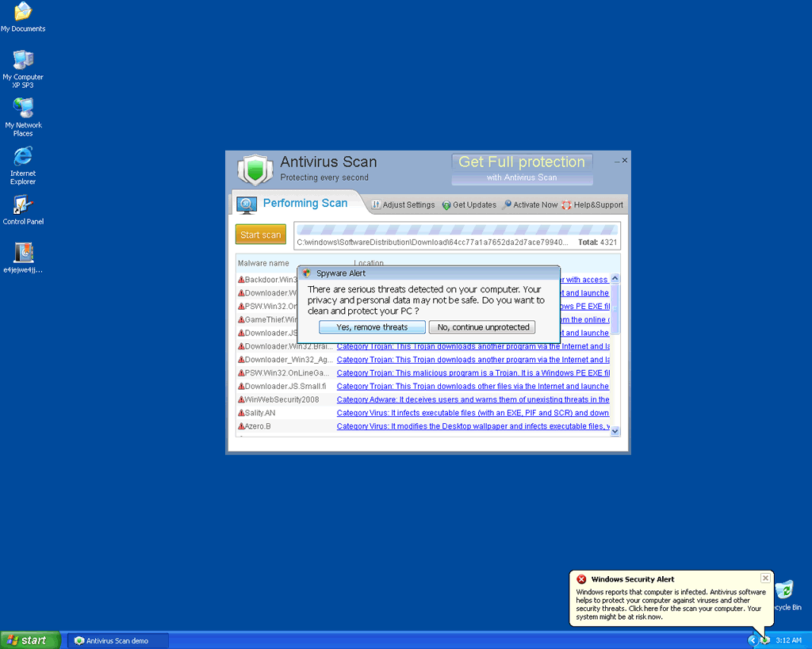Click the Performing Scan monitor icon
Viewport: 812px width, 649px height.
247,204
